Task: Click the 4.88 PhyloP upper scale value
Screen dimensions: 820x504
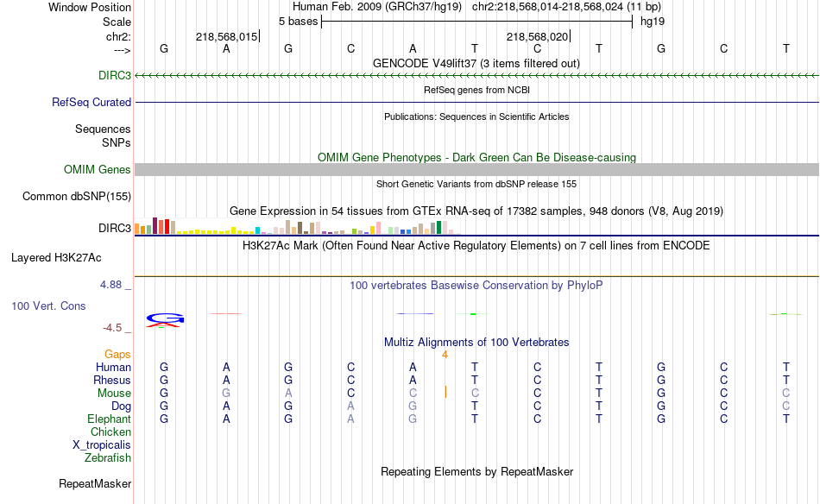Action: click(x=110, y=285)
